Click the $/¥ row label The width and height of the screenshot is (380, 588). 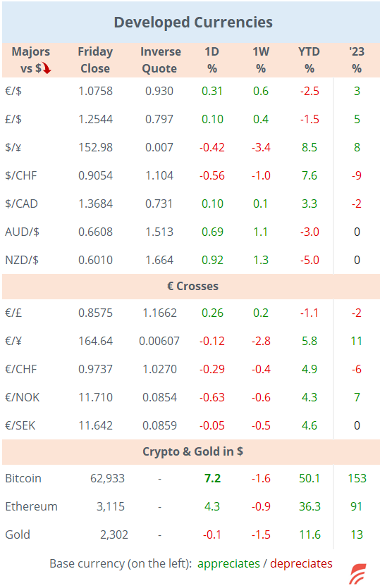coord(13,147)
